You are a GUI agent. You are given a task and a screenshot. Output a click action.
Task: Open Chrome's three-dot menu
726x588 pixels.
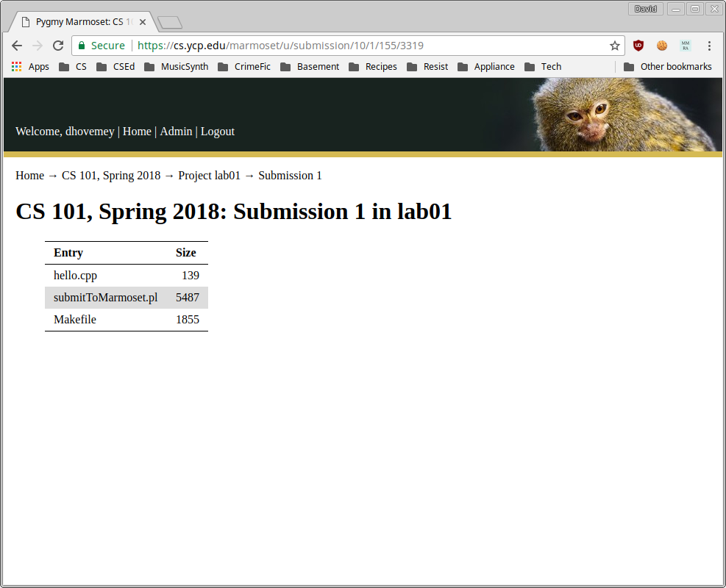(x=709, y=46)
